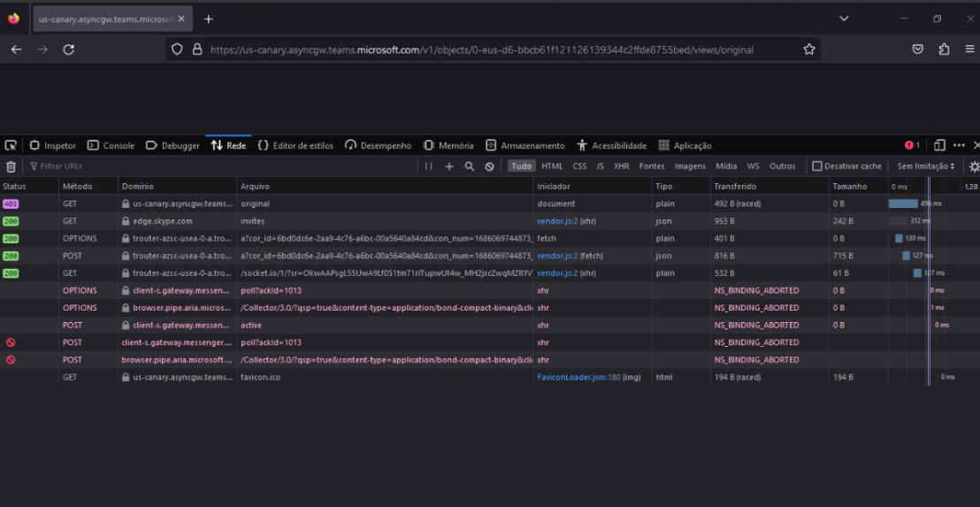The image size is (980, 507).
Task: Select the favicon.ico file row
Action: point(490,377)
